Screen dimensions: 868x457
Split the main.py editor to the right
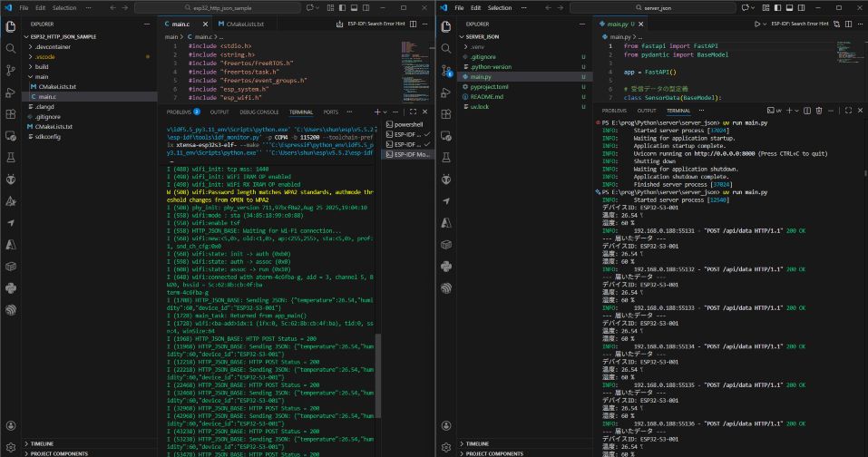click(848, 24)
